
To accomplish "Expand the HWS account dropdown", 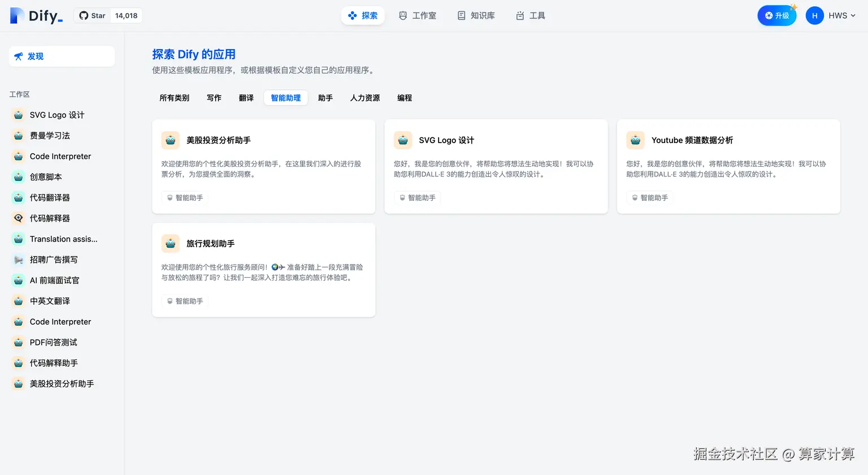I will [x=842, y=16].
